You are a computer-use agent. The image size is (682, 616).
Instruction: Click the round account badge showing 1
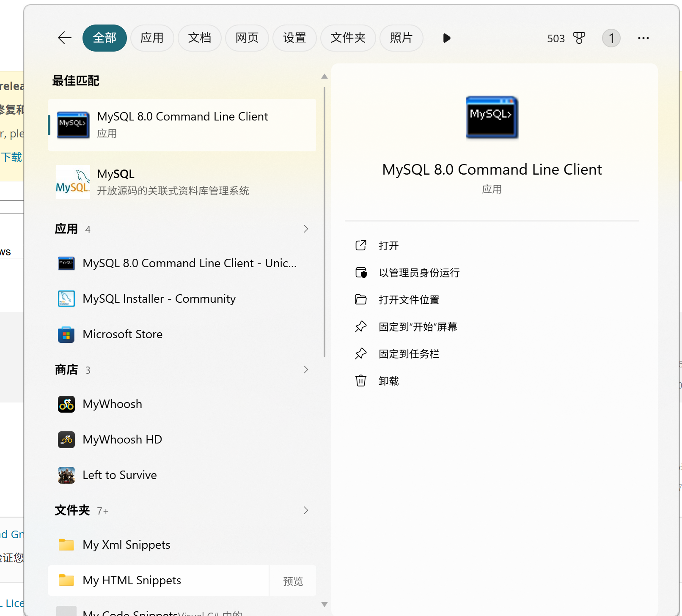611,38
